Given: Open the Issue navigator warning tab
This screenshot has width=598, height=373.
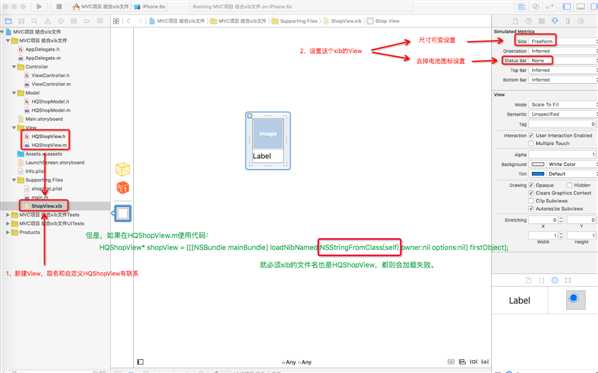Looking at the screenshot, I should pos(48,21).
